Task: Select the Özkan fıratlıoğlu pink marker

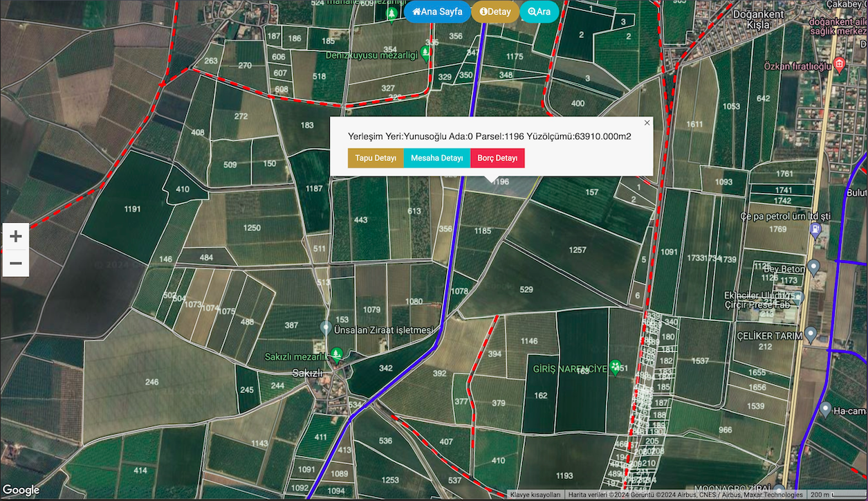Action: (x=840, y=65)
